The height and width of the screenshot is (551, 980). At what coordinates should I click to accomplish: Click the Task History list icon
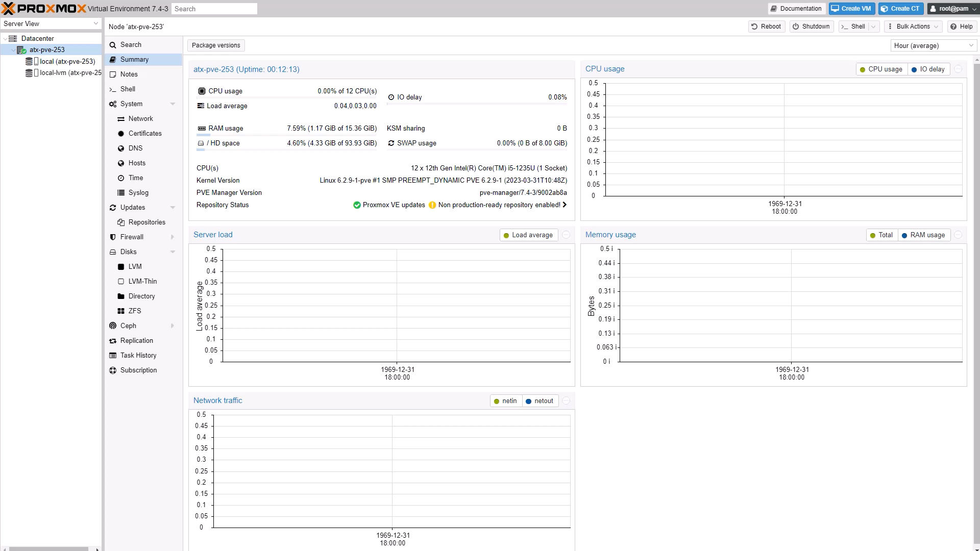113,355
